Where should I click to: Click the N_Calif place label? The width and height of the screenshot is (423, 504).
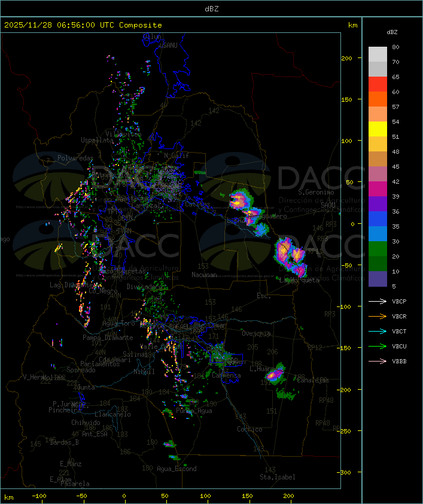(x=176, y=155)
